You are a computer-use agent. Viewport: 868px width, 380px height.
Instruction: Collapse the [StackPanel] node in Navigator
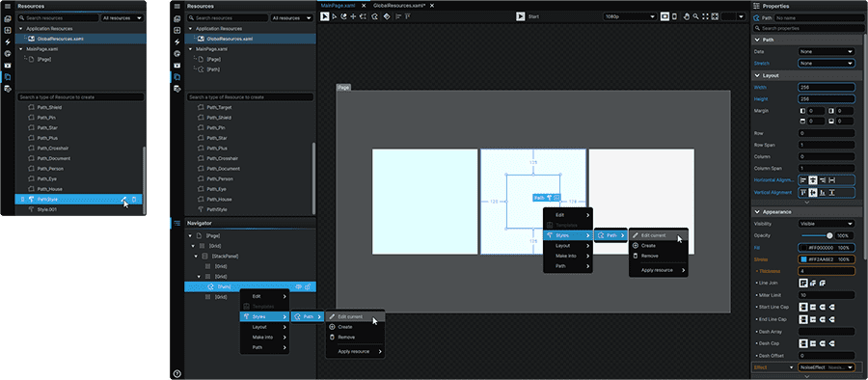pyautogui.click(x=196, y=256)
